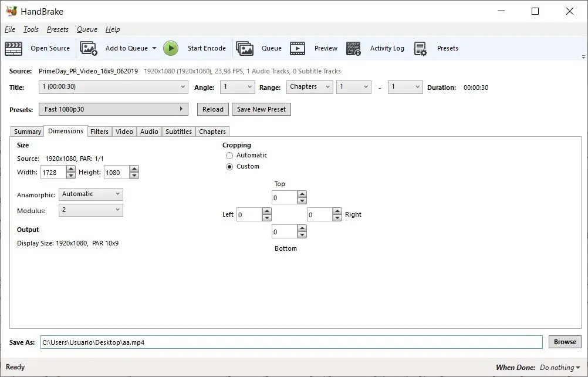This screenshot has width=588, height=377.
Task: Click the Preview film frame icon
Action: [298, 48]
